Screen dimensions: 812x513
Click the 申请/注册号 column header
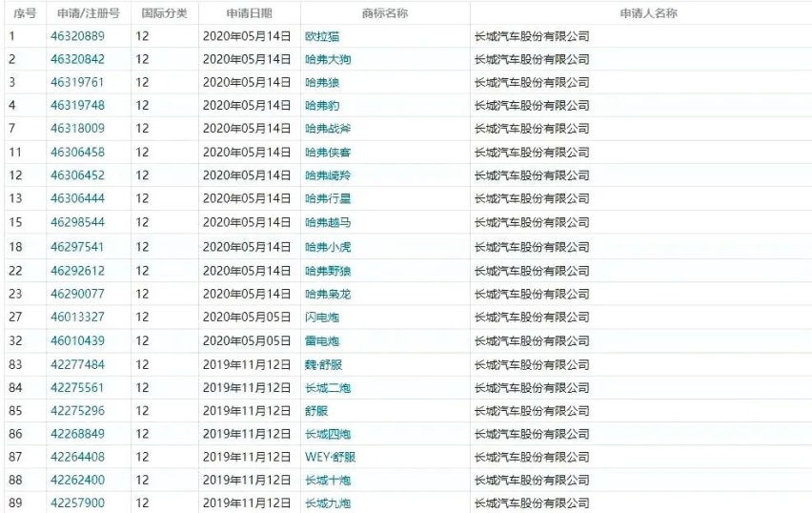88,13
